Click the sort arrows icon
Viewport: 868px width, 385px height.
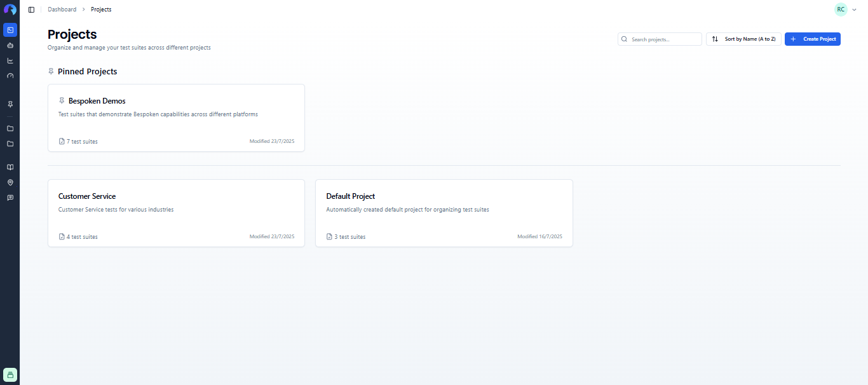tap(715, 39)
